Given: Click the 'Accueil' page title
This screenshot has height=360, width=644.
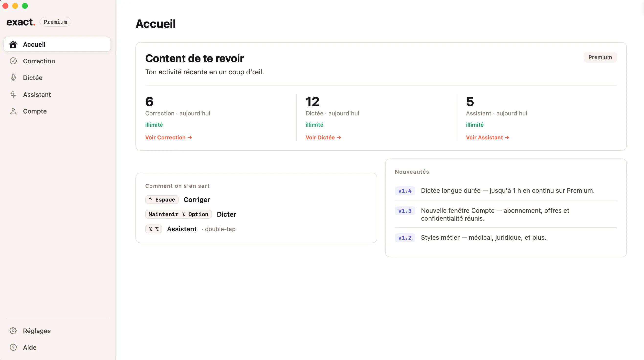Looking at the screenshot, I should [155, 24].
